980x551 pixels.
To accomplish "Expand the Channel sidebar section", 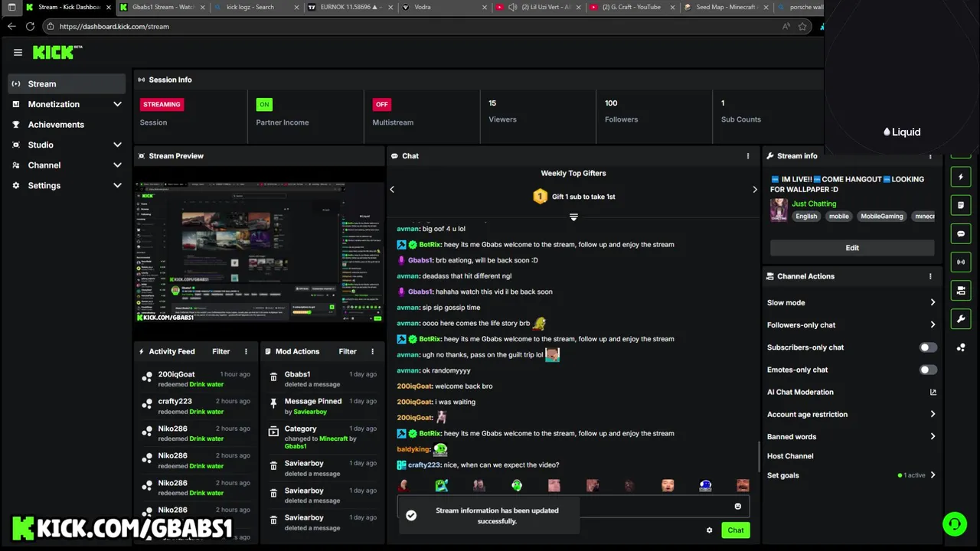I will coord(117,165).
